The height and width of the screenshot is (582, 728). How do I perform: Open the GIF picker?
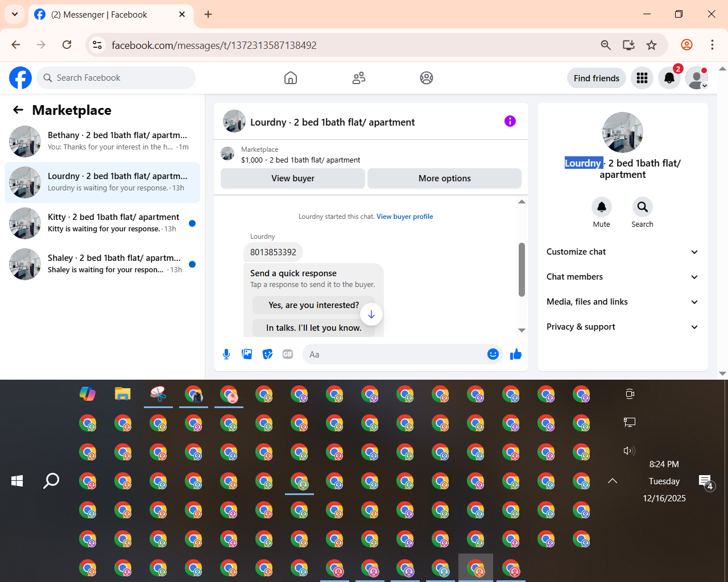click(288, 355)
